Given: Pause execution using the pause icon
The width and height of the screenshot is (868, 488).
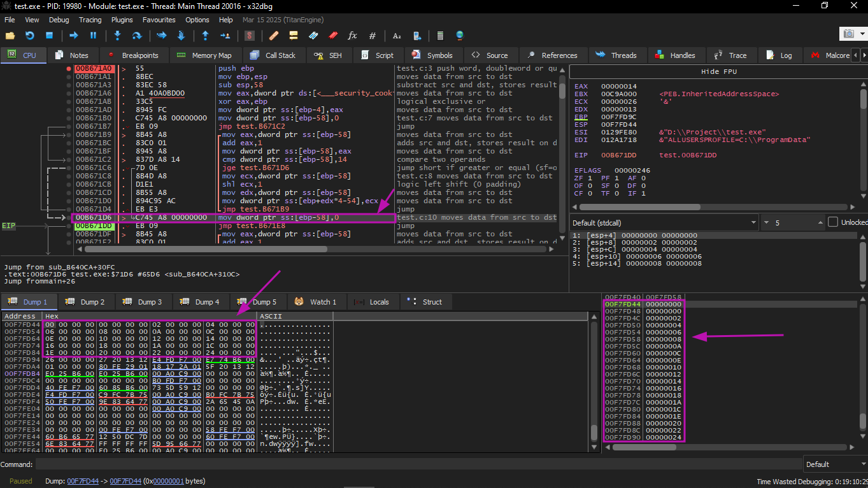Looking at the screenshot, I should (93, 36).
